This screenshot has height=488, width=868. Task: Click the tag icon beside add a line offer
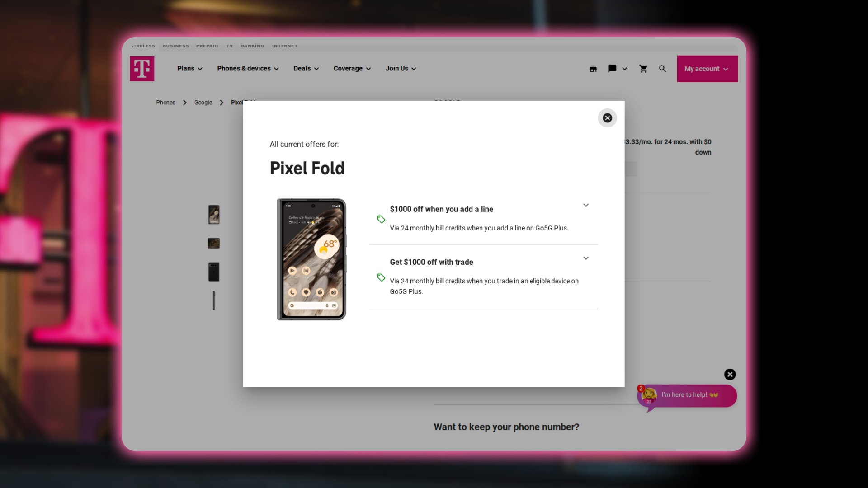381,219
